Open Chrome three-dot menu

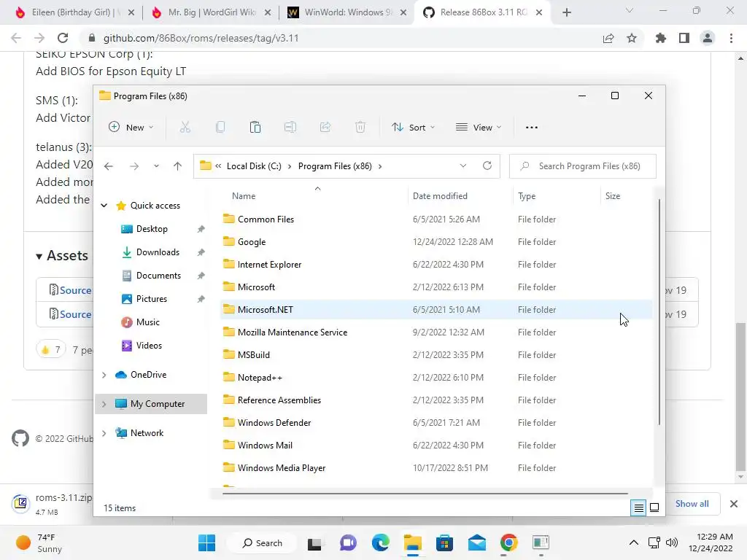(731, 38)
